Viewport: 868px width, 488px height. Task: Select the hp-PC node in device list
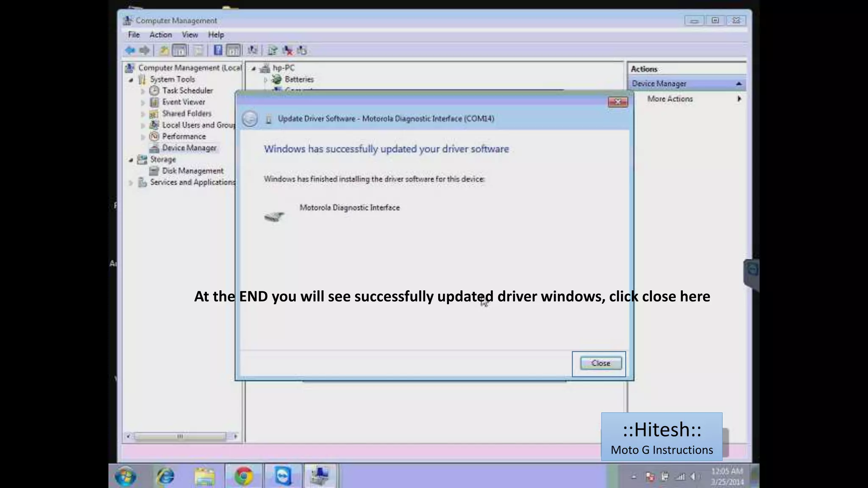(283, 68)
